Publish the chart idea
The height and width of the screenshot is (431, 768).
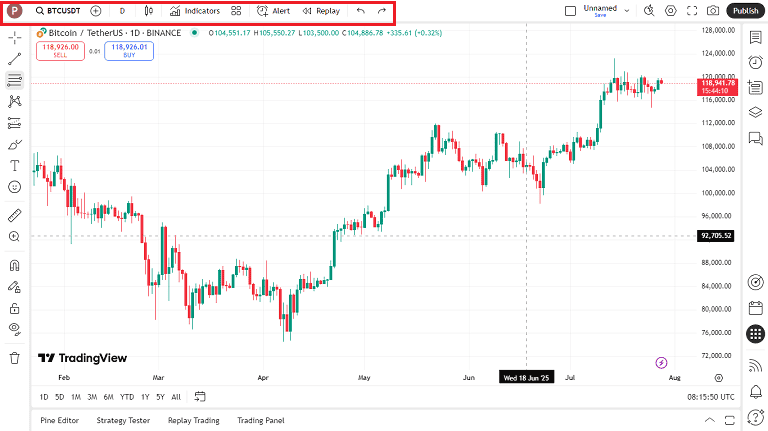pyautogui.click(x=745, y=11)
